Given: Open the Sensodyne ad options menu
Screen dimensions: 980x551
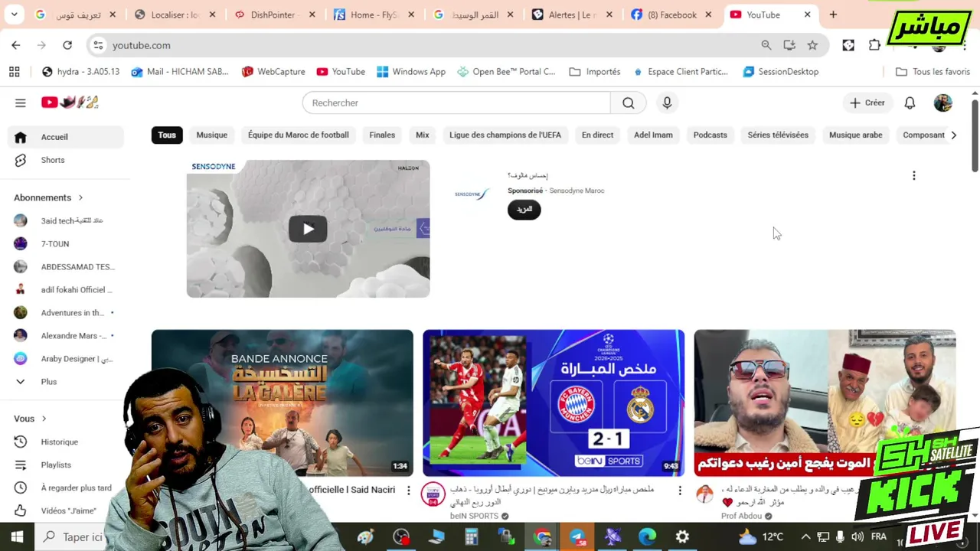Looking at the screenshot, I should [913, 175].
